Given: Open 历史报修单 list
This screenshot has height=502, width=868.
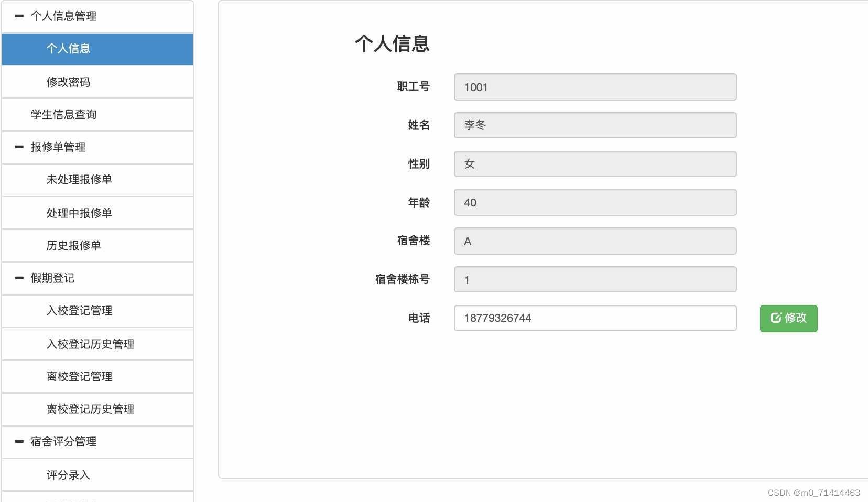Looking at the screenshot, I should point(97,246).
